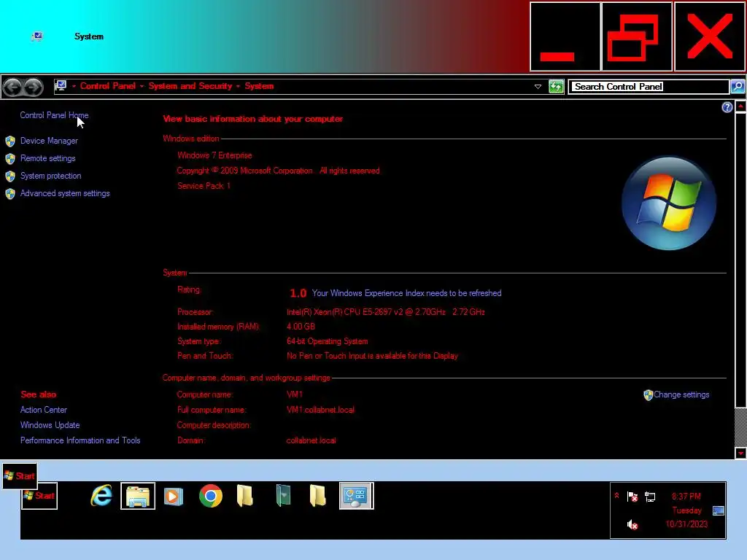This screenshot has width=747, height=560.
Task: Click the collabnet.local domain value
Action: coord(311,440)
